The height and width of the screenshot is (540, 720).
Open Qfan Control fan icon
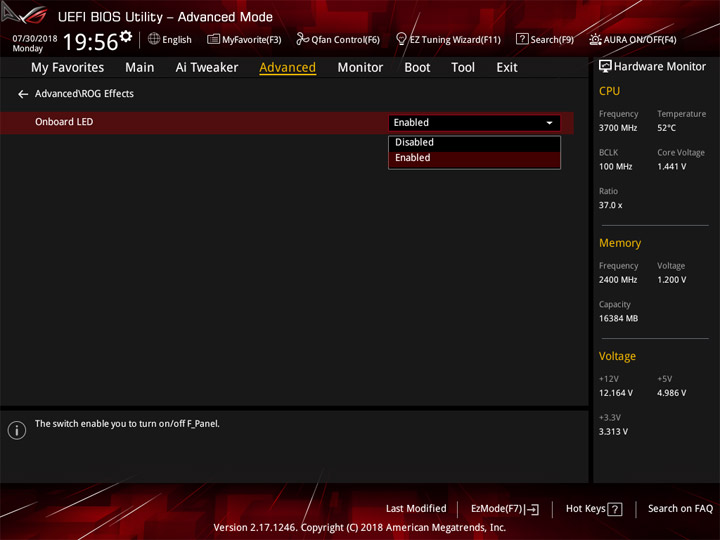(x=302, y=39)
